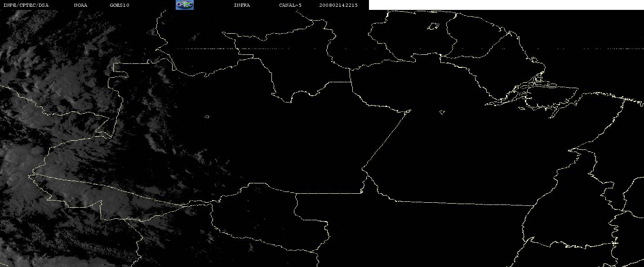Click the blank white bar at top right

(506, 5)
